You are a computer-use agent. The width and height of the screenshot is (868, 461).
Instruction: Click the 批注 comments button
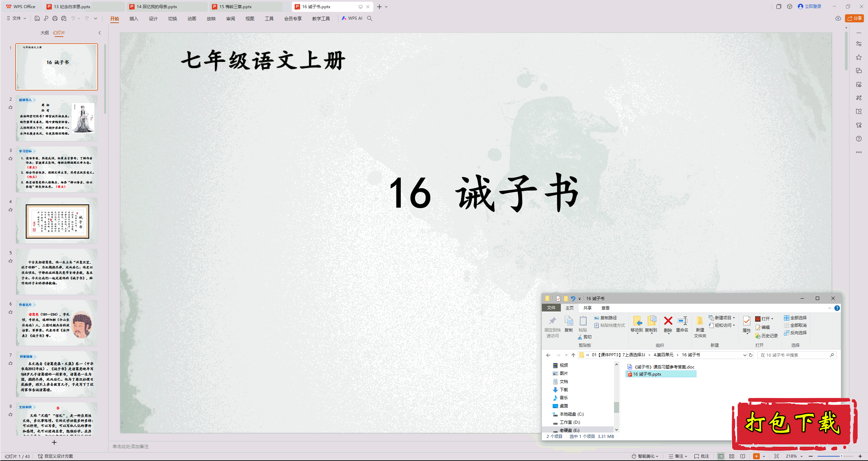[702, 456]
